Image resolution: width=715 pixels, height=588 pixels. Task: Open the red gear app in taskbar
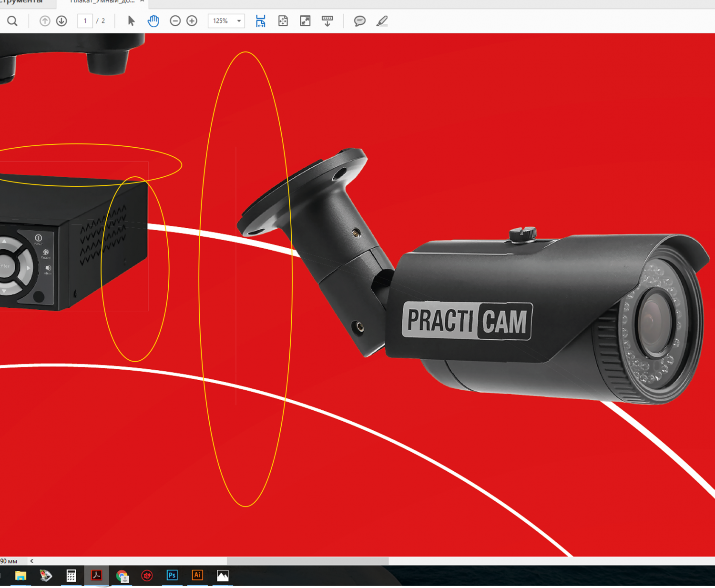(147, 576)
